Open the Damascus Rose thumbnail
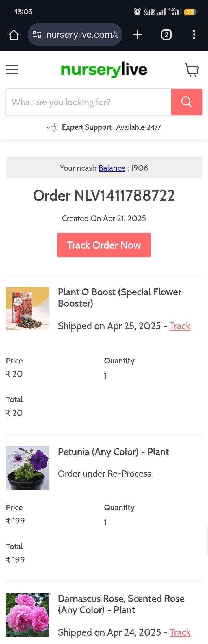208x644 pixels. (27, 615)
